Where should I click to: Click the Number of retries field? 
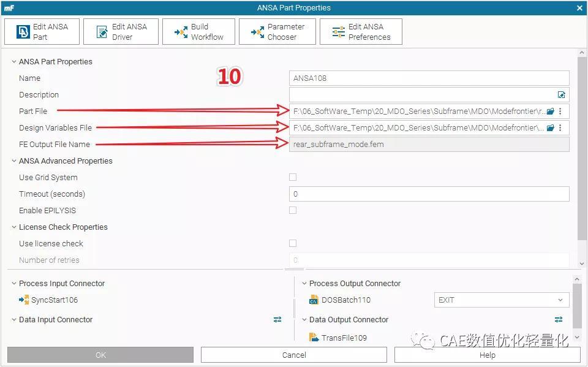(x=429, y=260)
